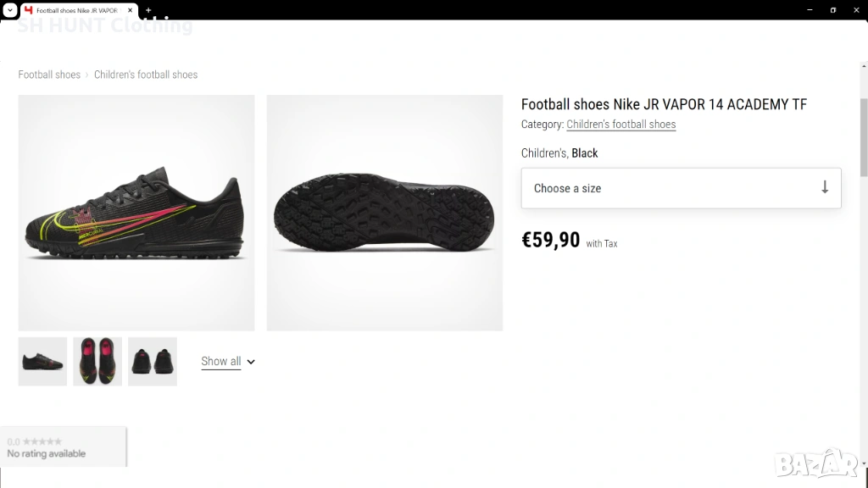Close the Football shoes Nike browser tab
Viewport: 868px width, 488px height.
tap(129, 10)
